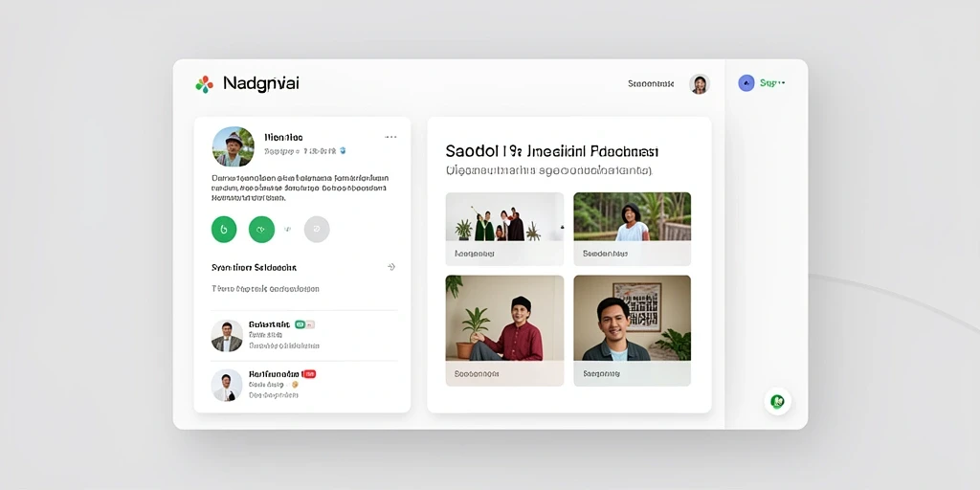Open avatar of the man in suit in the contact list
The image size is (980, 490).
(x=226, y=336)
